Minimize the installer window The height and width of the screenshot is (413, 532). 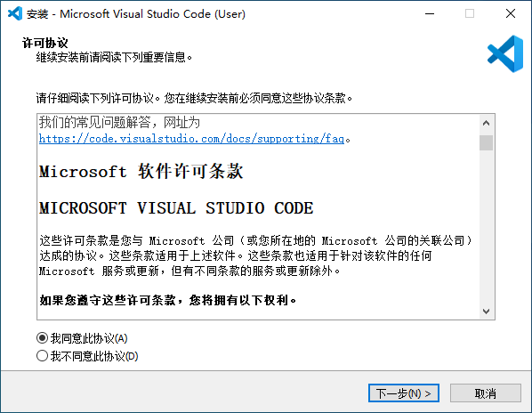click(430, 13)
